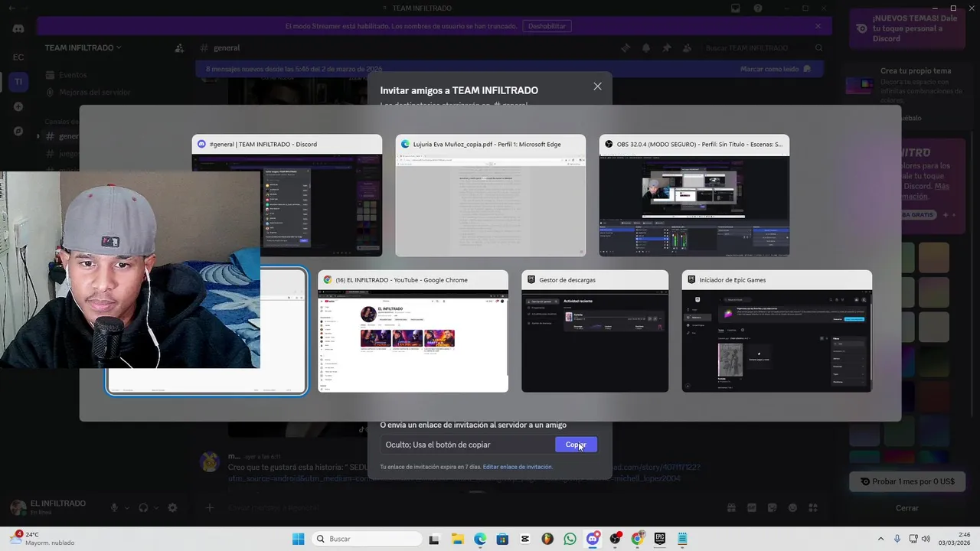
Task: Open the emoji picker in message bar
Action: coord(792,507)
